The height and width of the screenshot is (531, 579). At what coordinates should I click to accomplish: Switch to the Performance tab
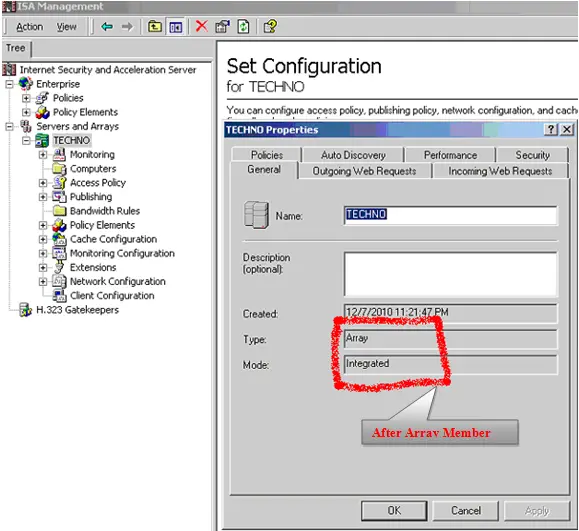click(x=450, y=155)
